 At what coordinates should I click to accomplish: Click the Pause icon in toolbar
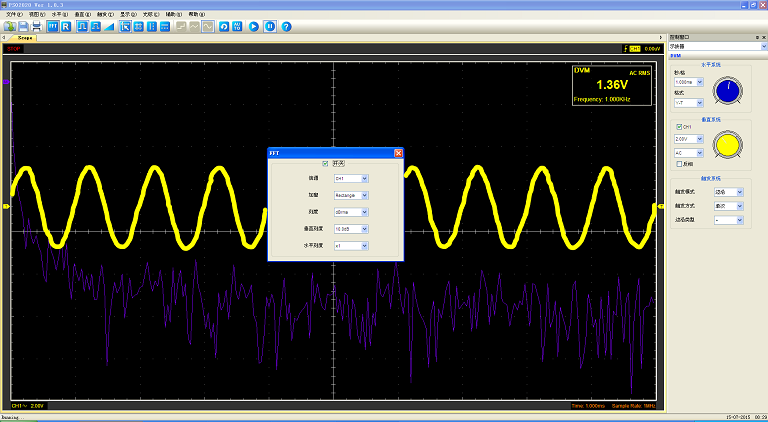coord(270,26)
